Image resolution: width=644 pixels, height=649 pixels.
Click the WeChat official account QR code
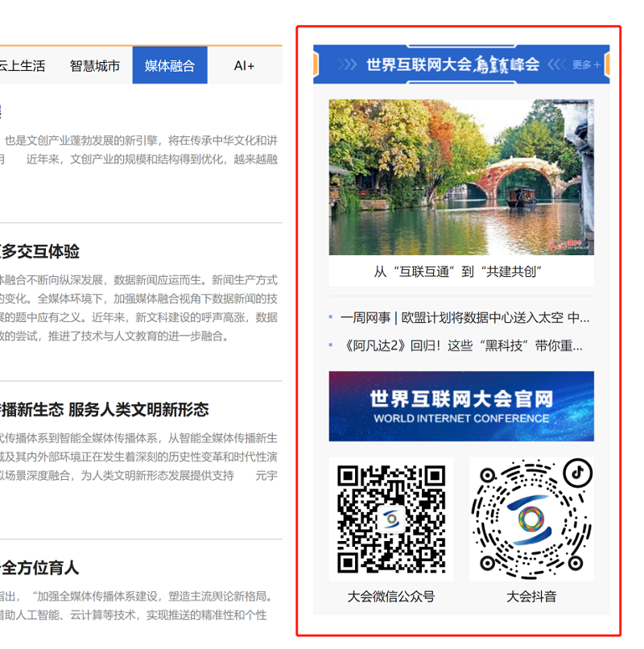coord(391,519)
